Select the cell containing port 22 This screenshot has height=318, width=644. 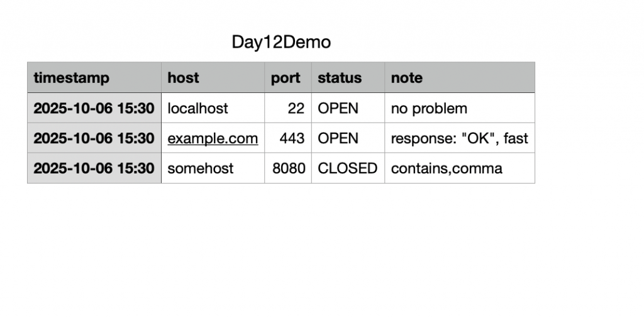(288, 108)
